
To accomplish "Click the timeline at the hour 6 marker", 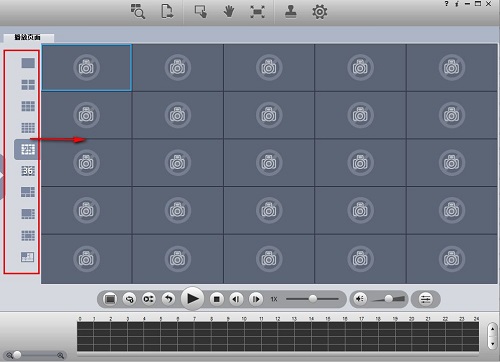I will 178,319.
